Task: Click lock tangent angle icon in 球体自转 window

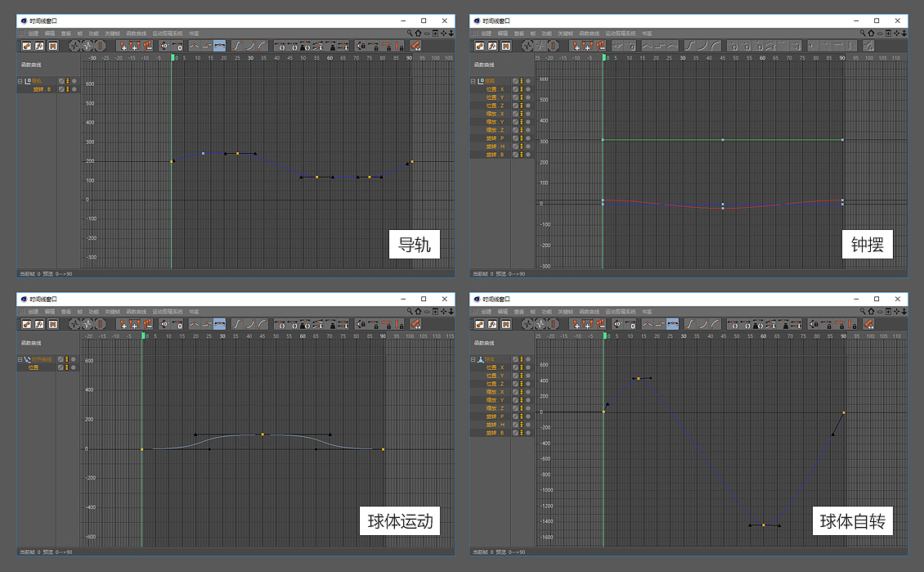Action: 814,324
